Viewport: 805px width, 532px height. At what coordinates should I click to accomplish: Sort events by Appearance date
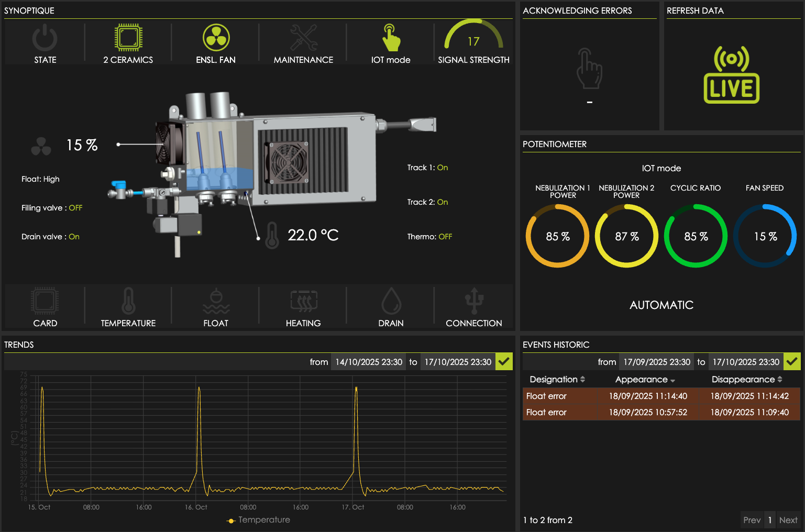pos(644,379)
